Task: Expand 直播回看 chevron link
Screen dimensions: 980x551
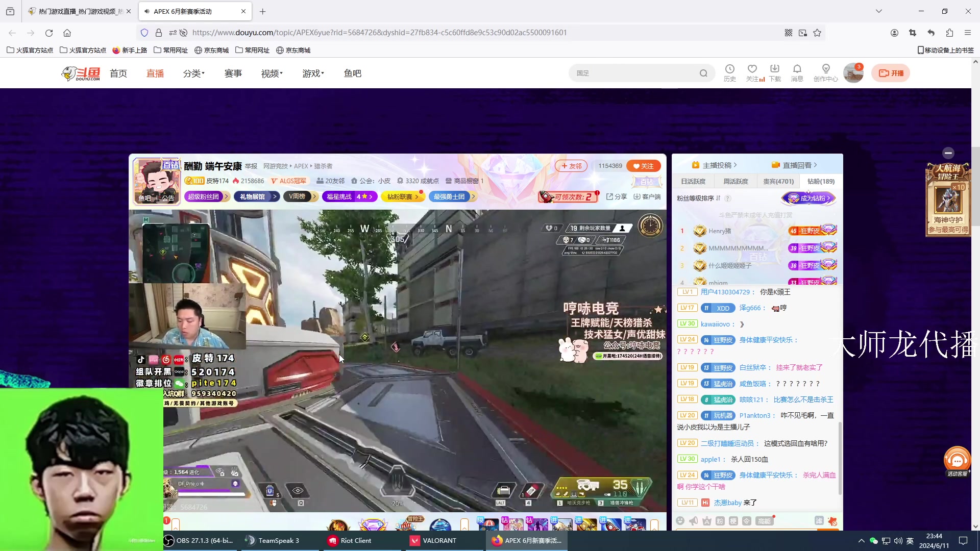Action: [795, 165]
